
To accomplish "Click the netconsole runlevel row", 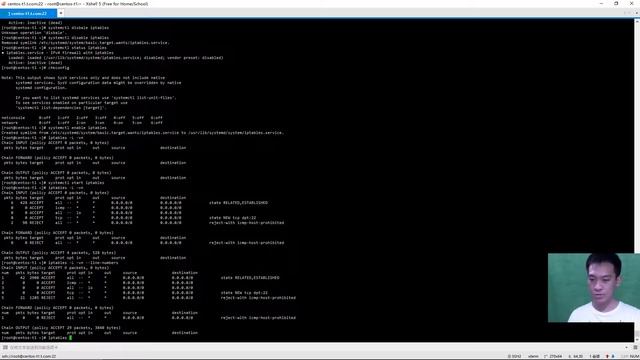I will point(82,118).
